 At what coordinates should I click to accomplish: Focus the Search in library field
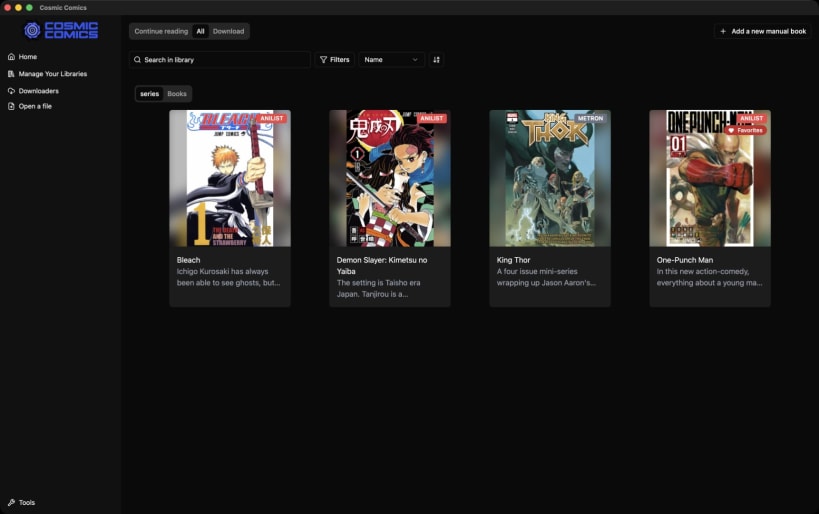click(x=219, y=60)
